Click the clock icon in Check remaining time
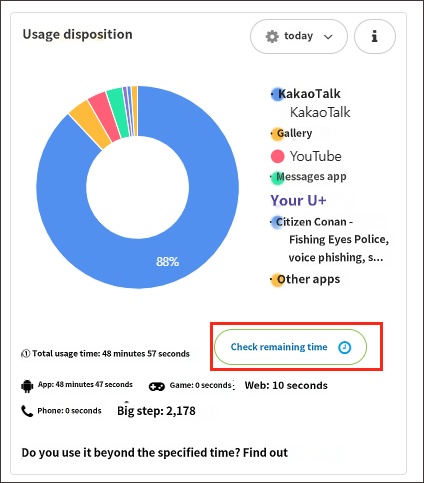 coord(344,347)
